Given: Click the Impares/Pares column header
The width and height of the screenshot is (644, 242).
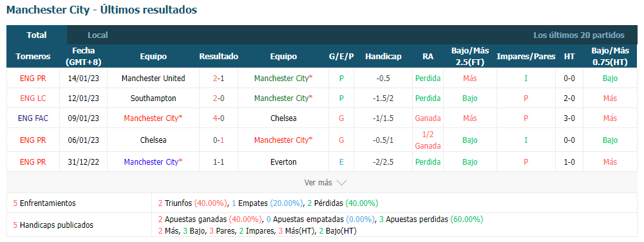Looking at the screenshot, I should click(x=526, y=57).
